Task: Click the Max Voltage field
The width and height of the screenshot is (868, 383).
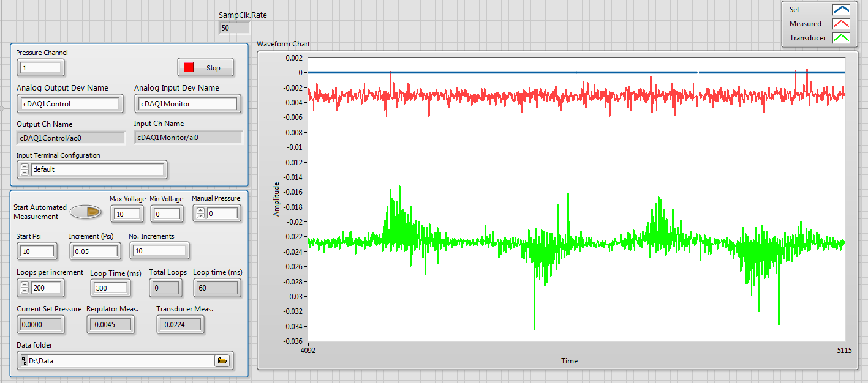Action: (x=127, y=214)
